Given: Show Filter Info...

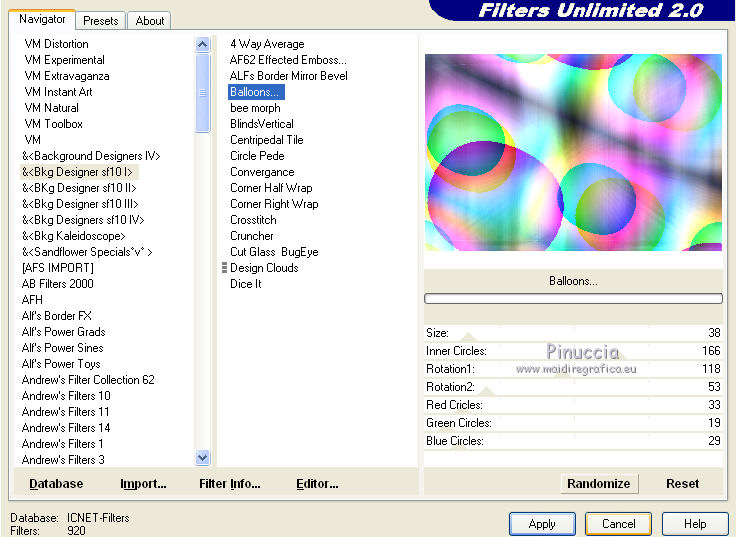Looking at the screenshot, I should coord(230,483).
